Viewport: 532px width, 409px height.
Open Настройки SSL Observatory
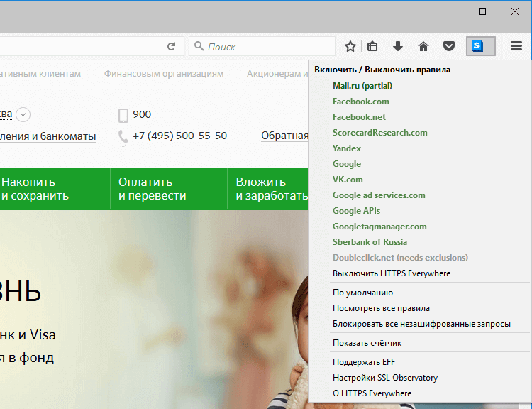(384, 378)
